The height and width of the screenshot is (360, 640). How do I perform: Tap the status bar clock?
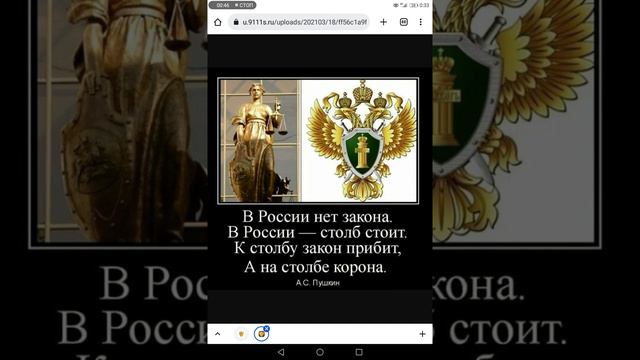(424, 5)
